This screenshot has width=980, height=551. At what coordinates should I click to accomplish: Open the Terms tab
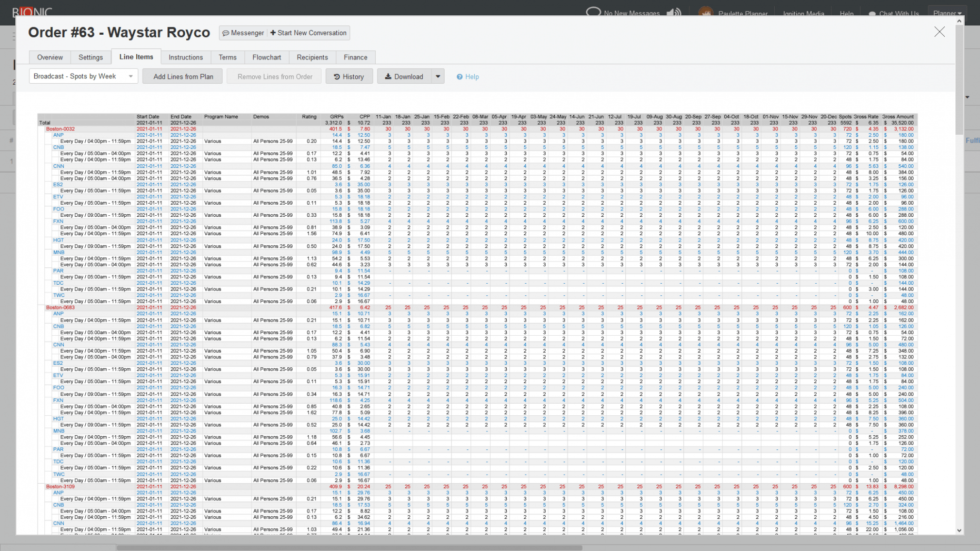click(227, 57)
